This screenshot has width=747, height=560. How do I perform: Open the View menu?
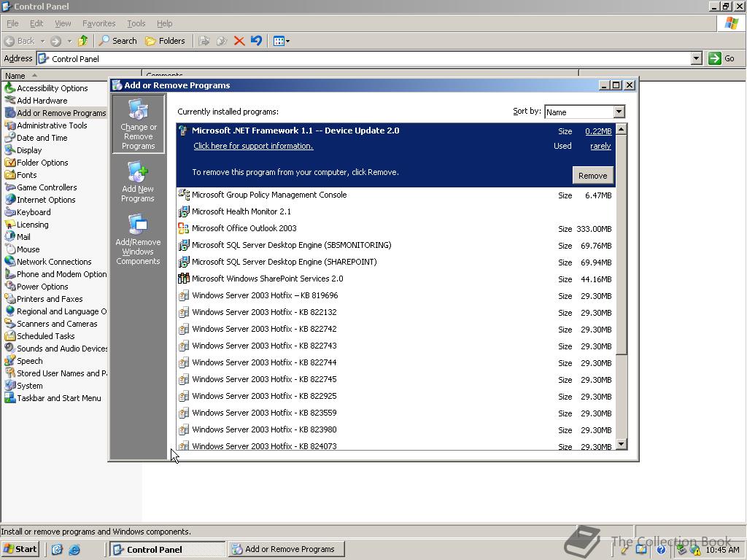click(x=63, y=23)
